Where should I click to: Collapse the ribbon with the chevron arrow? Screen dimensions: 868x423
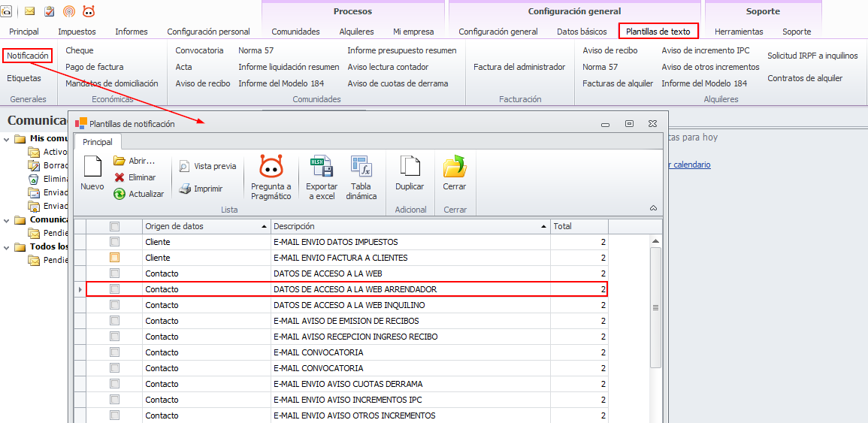(653, 208)
